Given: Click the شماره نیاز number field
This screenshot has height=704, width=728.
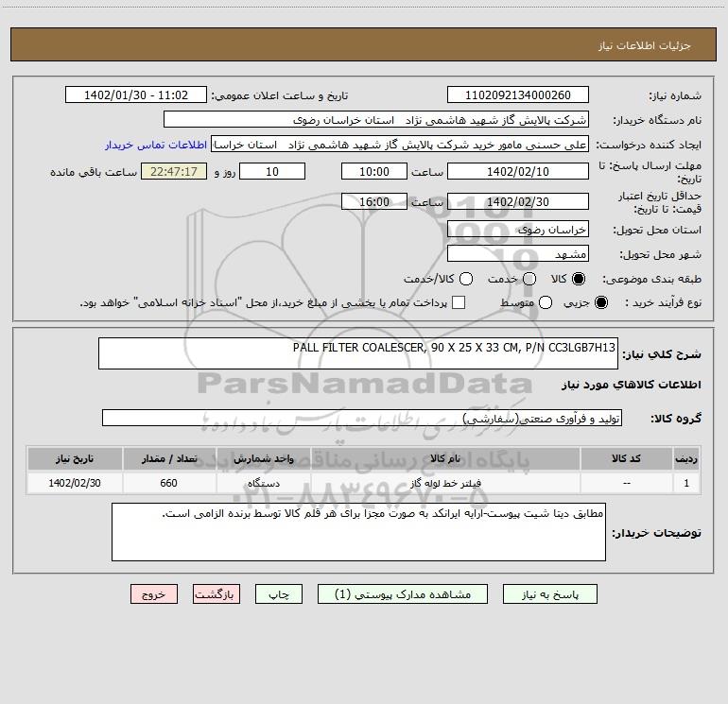Looking at the screenshot, I should [x=516, y=95].
